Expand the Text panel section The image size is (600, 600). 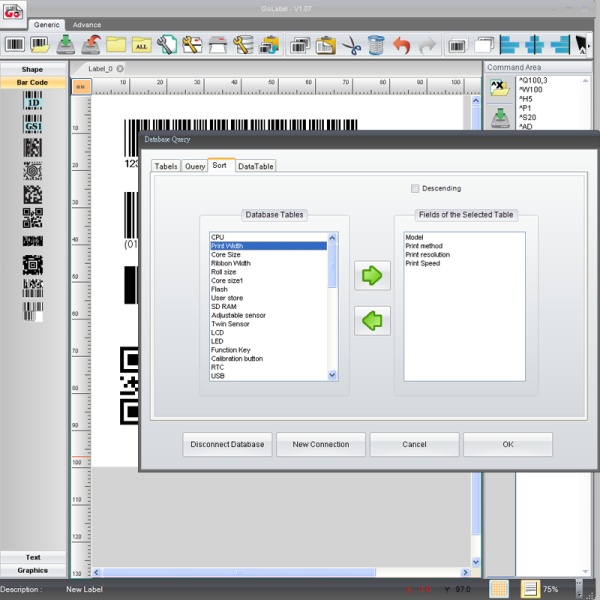(33, 557)
